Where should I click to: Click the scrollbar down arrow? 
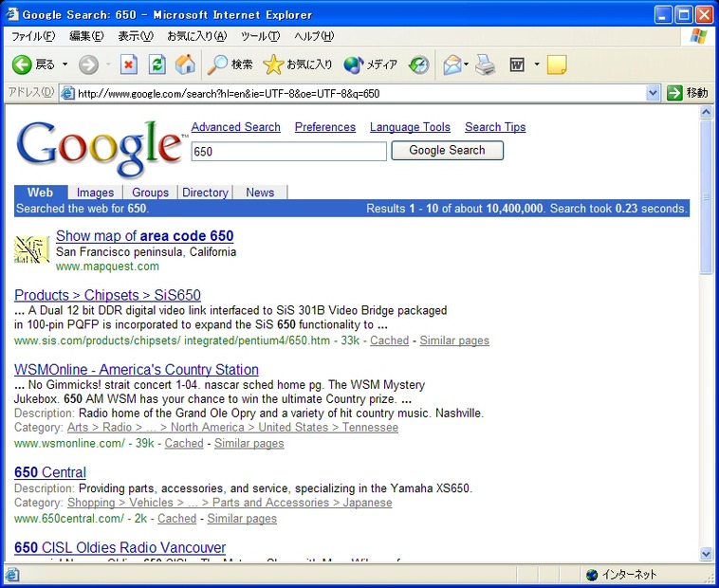click(706, 554)
